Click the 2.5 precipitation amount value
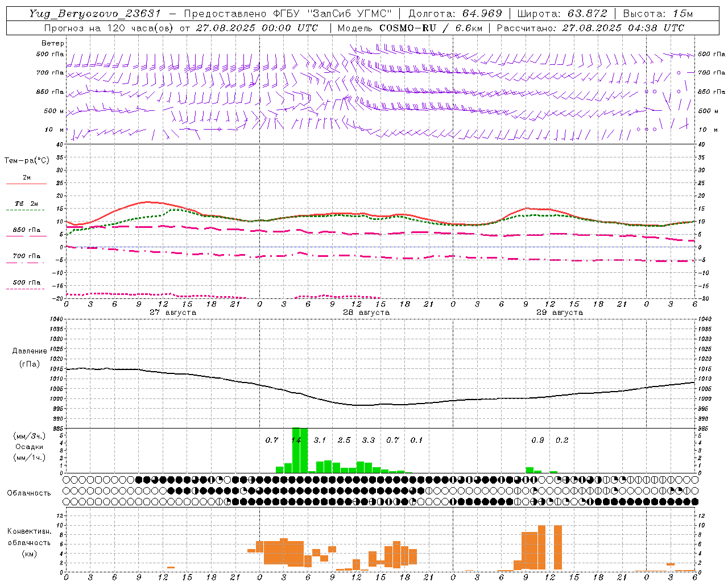The image size is (728, 582). pyautogui.click(x=344, y=440)
